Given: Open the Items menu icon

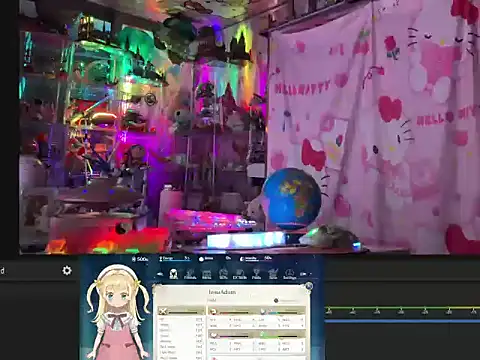Looking at the screenshot, I should (x=207, y=274).
